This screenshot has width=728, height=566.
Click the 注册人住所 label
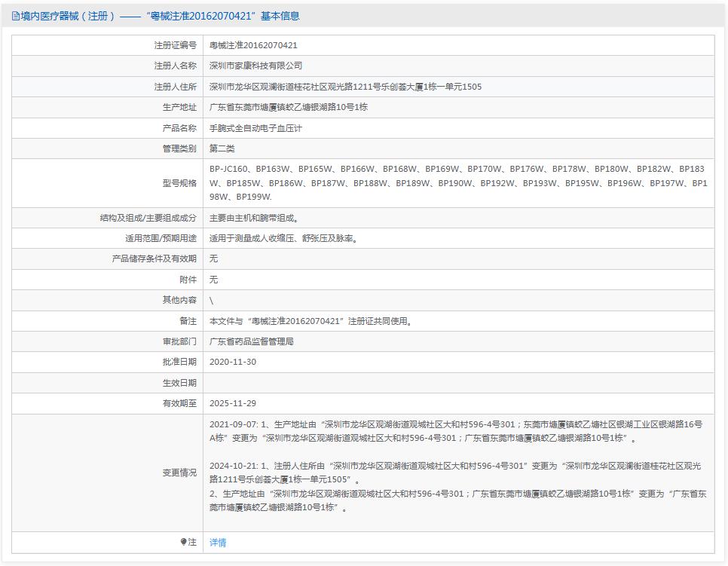175,87
